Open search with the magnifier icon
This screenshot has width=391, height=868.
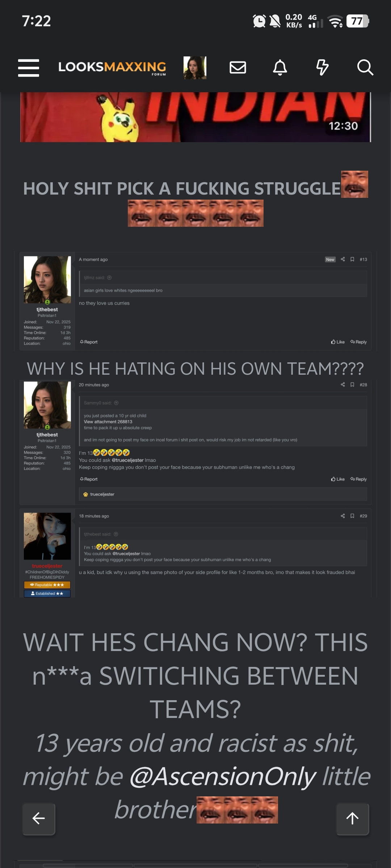[365, 68]
